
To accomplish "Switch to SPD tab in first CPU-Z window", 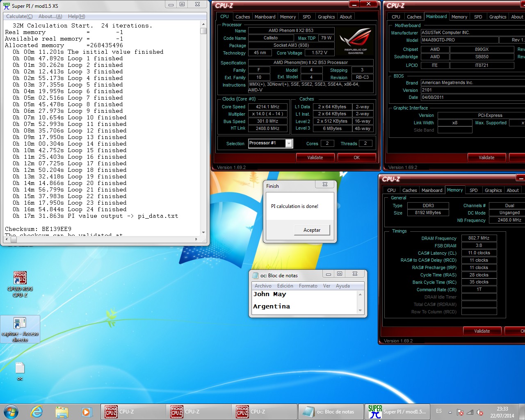I will 307,17.
